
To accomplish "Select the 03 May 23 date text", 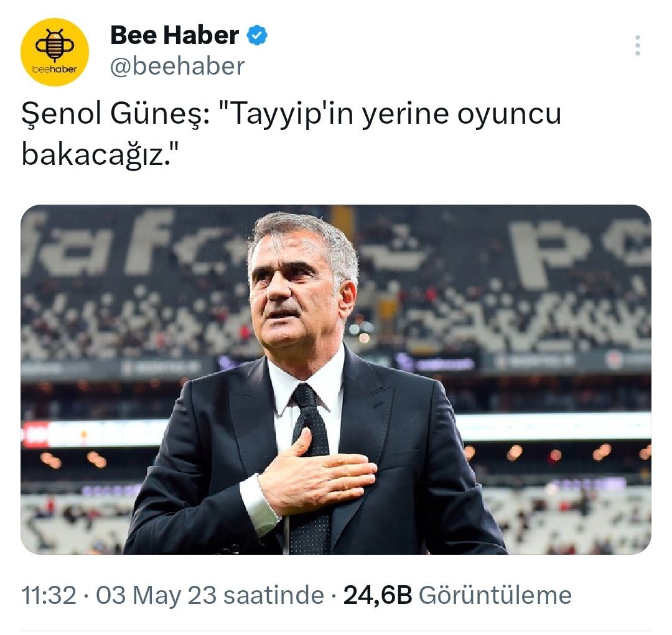I will (x=156, y=595).
